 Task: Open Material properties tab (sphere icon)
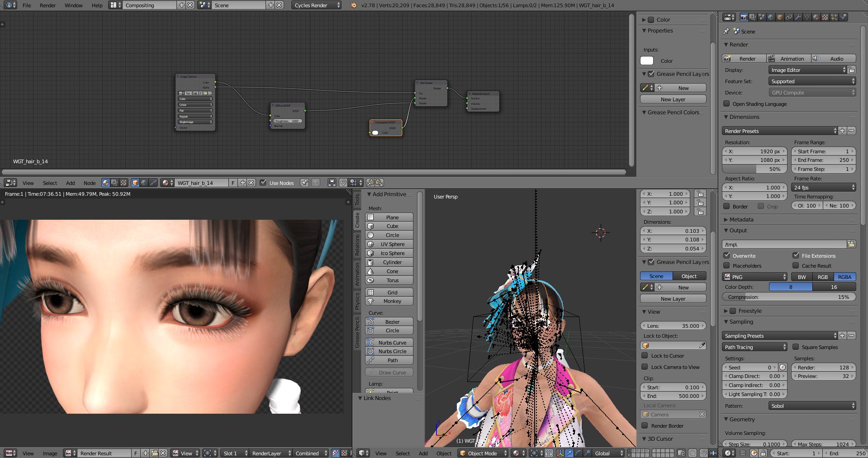tap(816, 17)
